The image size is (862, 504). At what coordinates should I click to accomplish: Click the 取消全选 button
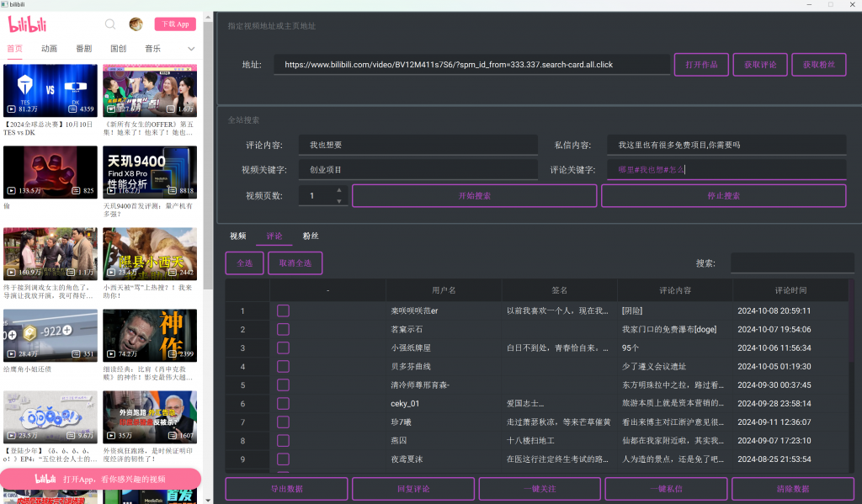click(295, 263)
